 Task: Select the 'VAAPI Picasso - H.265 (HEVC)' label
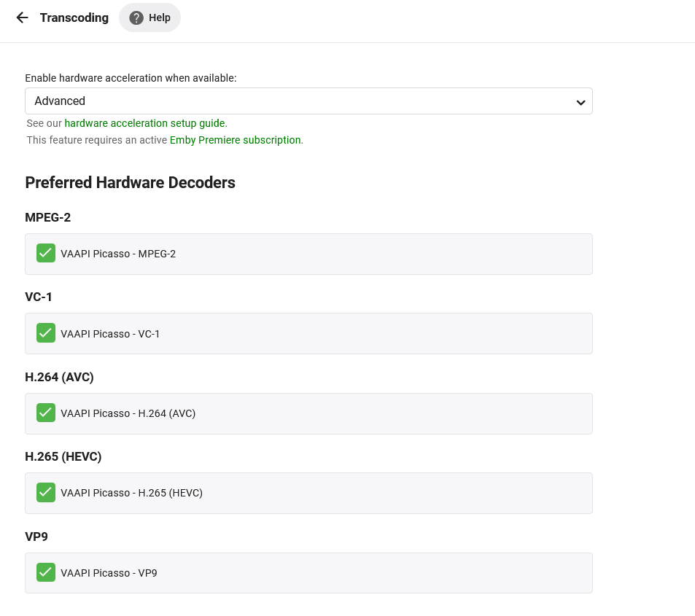(132, 493)
